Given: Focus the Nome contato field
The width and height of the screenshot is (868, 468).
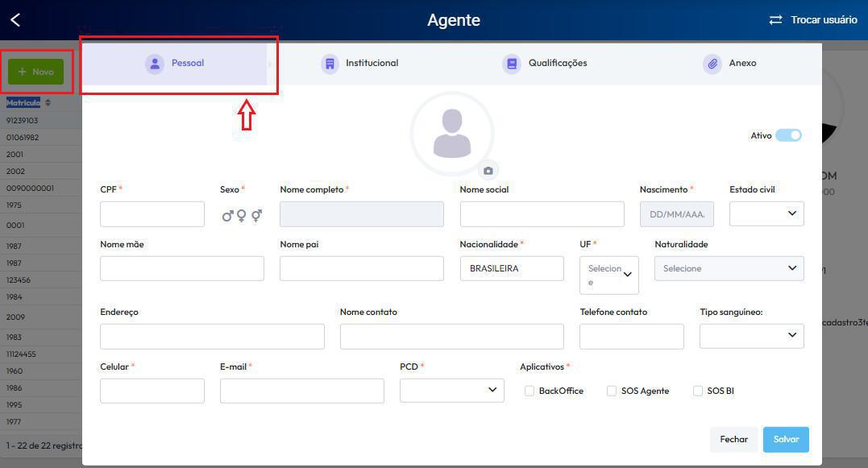Looking at the screenshot, I should (452, 337).
